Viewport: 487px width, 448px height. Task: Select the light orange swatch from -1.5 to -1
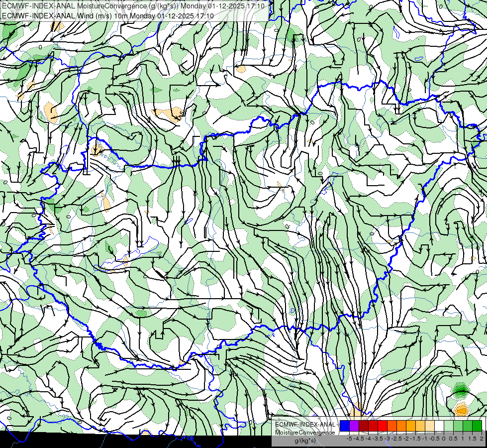point(420,426)
